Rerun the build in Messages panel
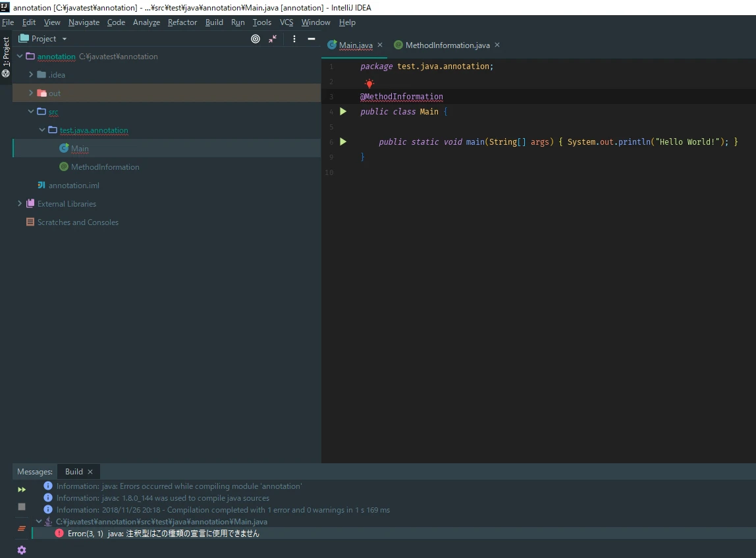The image size is (756, 558). click(x=22, y=490)
